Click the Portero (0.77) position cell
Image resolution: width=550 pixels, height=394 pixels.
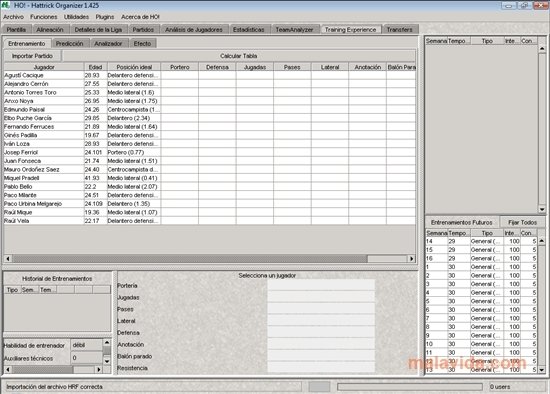[x=134, y=152]
